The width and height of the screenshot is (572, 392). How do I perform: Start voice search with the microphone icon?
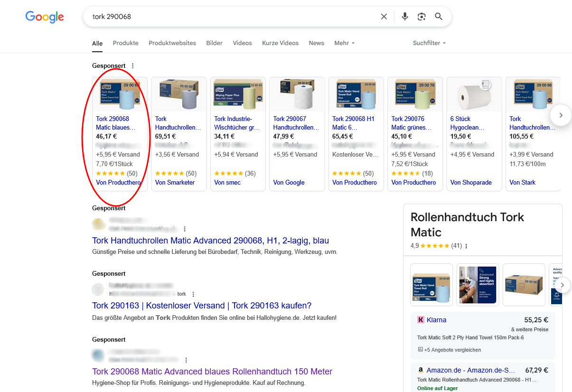coord(405,17)
